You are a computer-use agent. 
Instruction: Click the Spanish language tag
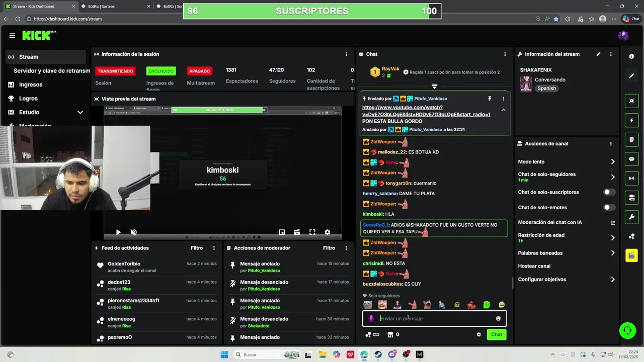(x=546, y=88)
